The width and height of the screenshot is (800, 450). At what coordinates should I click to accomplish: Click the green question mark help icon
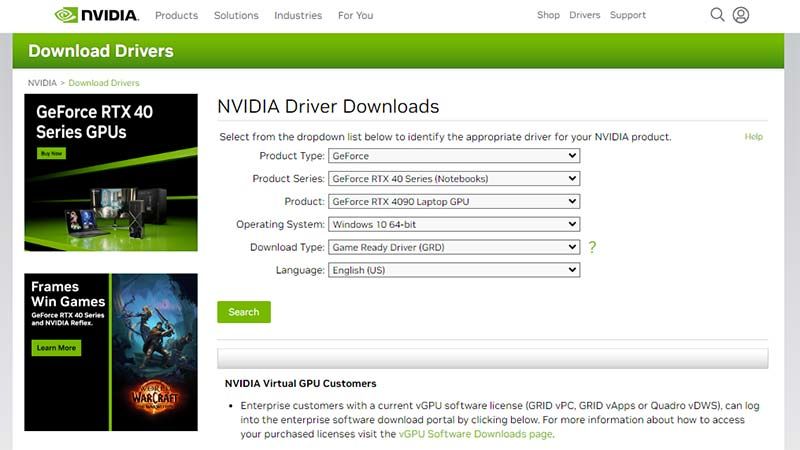tap(592, 247)
